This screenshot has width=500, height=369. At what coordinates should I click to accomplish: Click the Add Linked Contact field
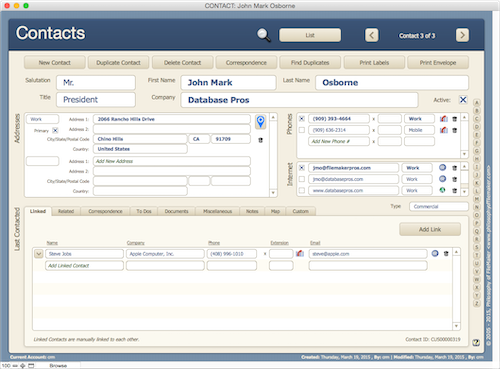[84, 266]
